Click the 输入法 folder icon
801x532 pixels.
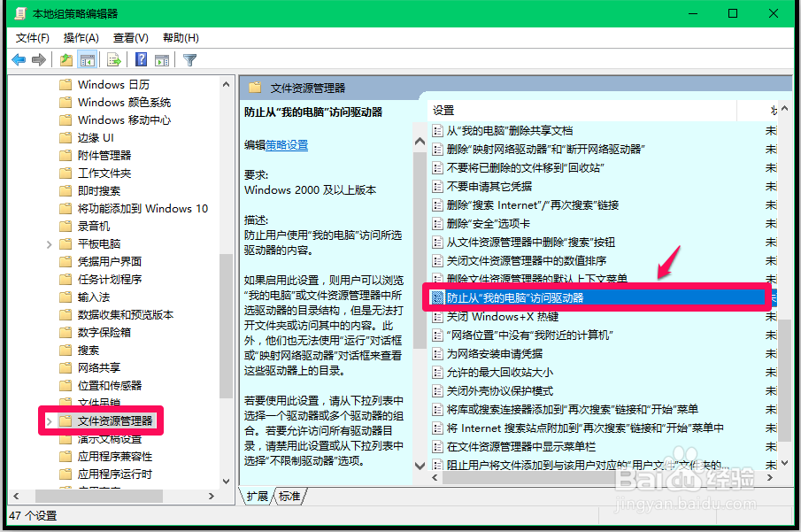coord(65,297)
